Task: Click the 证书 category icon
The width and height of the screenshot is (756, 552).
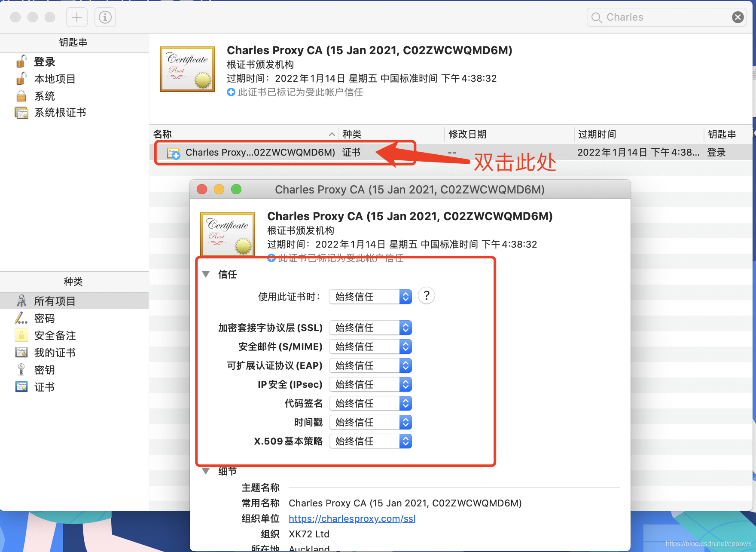Action: 21,386
